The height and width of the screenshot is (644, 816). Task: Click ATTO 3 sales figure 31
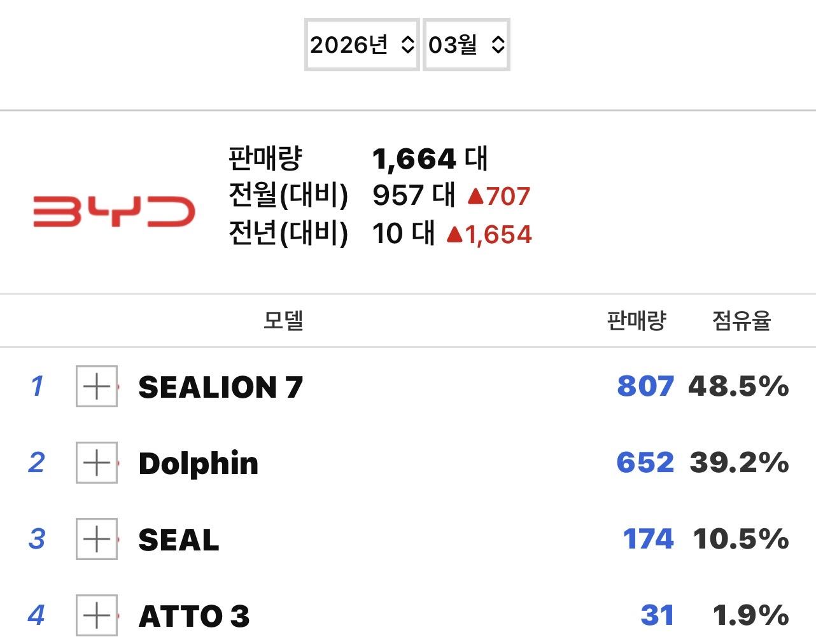click(657, 615)
